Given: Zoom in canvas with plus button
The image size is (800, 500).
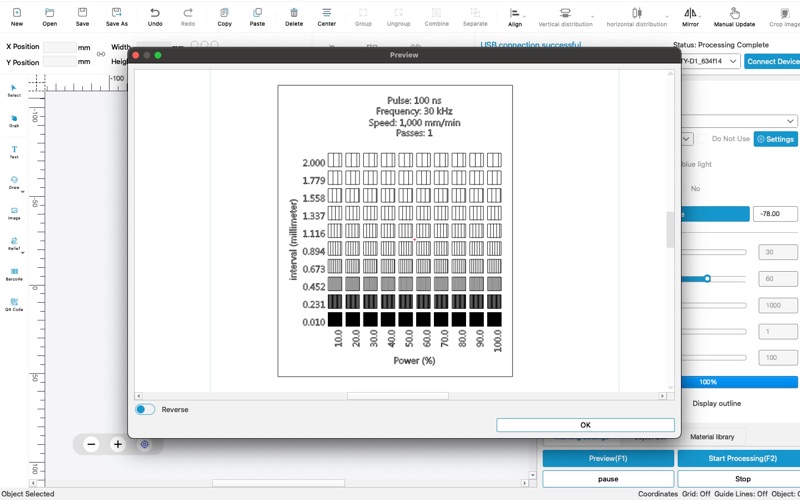Looking at the screenshot, I should (x=118, y=444).
